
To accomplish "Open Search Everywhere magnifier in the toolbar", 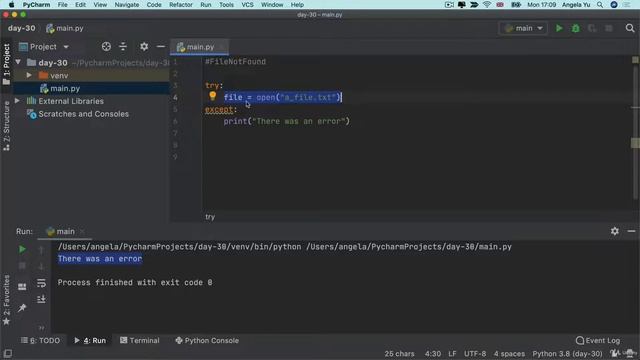I will tap(630, 28).
